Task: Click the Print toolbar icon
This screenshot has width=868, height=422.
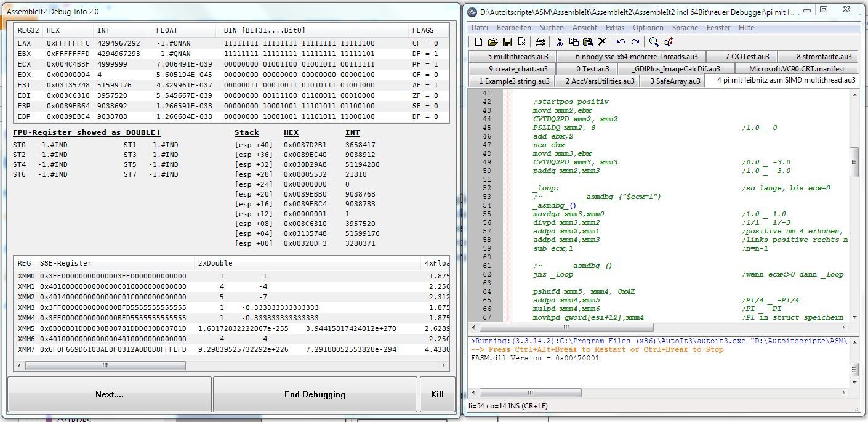Action: (x=540, y=42)
